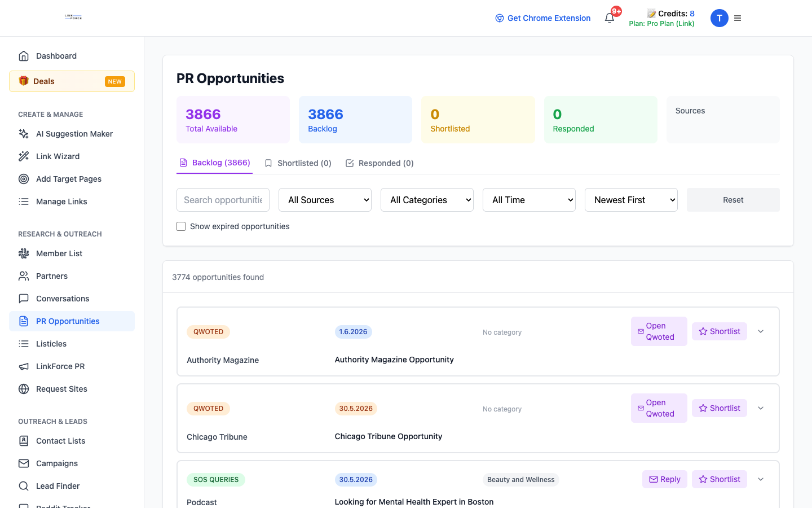Open Dashboard from the sidebar
Image resolution: width=812 pixels, height=508 pixels.
(72, 56)
